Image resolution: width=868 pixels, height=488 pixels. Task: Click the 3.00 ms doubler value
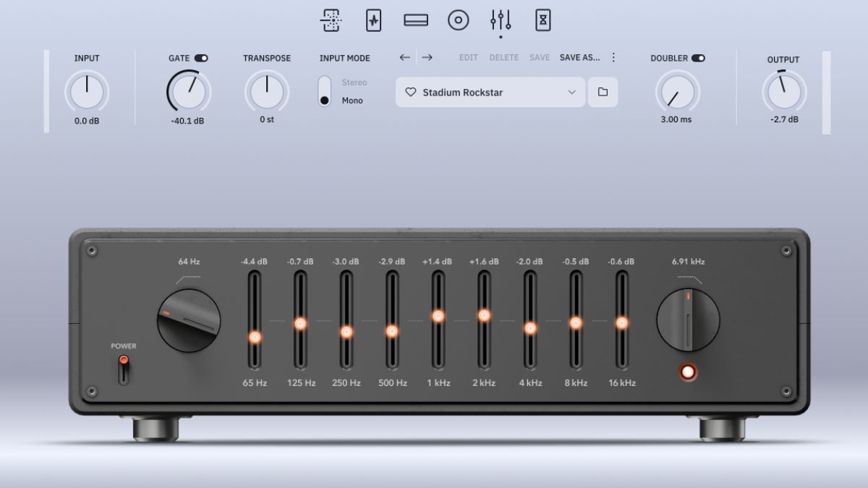click(676, 120)
